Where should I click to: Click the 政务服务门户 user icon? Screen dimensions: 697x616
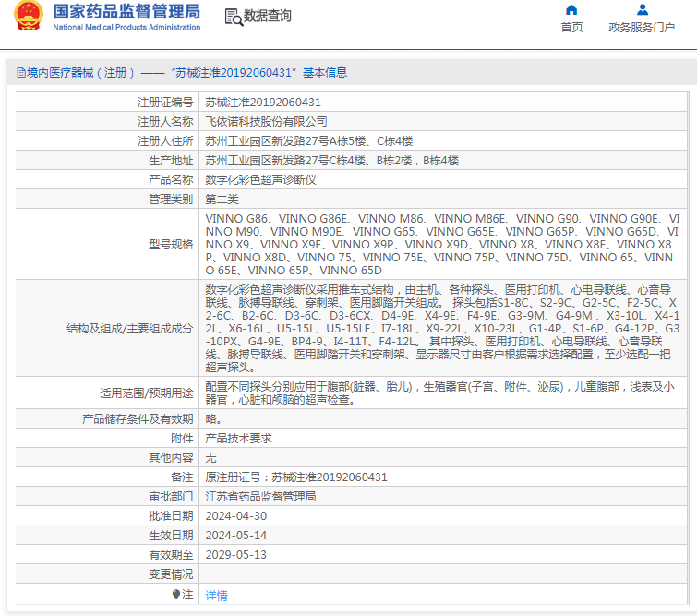click(x=643, y=10)
